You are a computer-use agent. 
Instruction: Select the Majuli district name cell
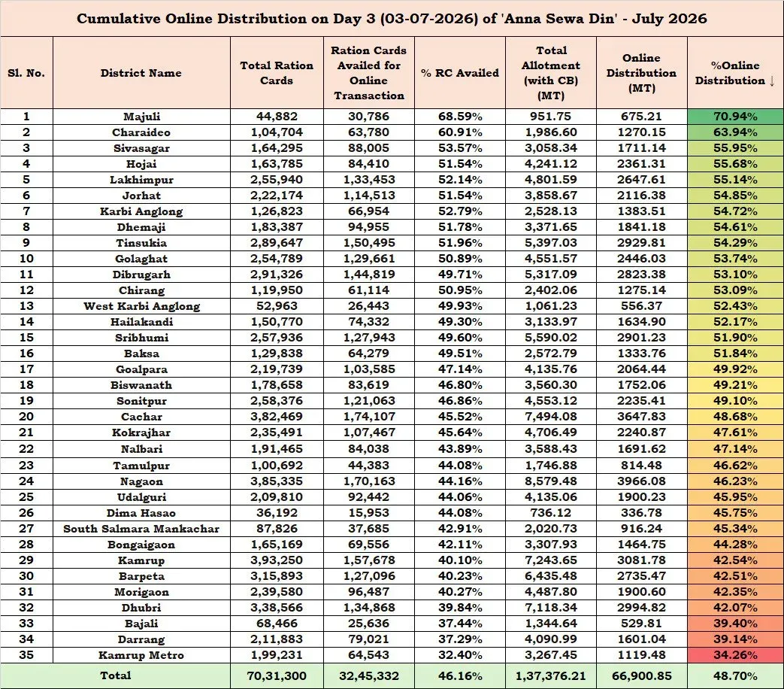(141, 117)
